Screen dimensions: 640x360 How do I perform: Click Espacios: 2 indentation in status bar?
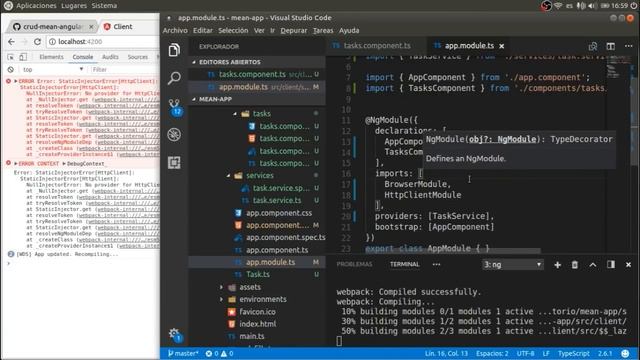pos(492,353)
